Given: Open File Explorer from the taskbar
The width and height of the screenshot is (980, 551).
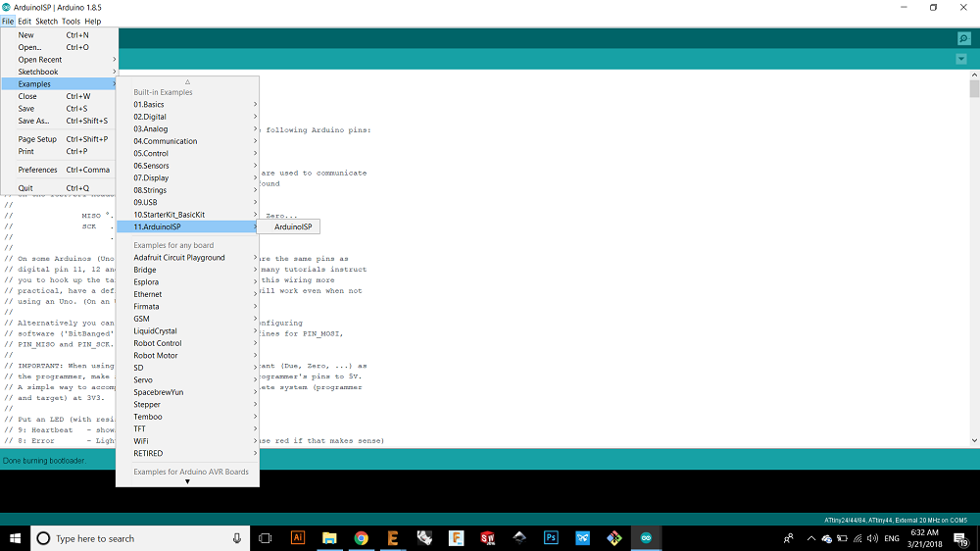Looking at the screenshot, I should [x=329, y=538].
